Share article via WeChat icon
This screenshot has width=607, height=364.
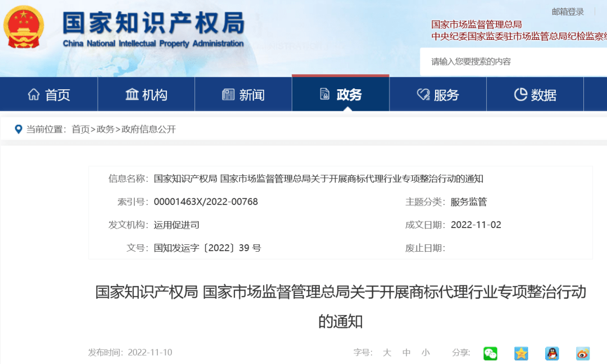(490, 353)
